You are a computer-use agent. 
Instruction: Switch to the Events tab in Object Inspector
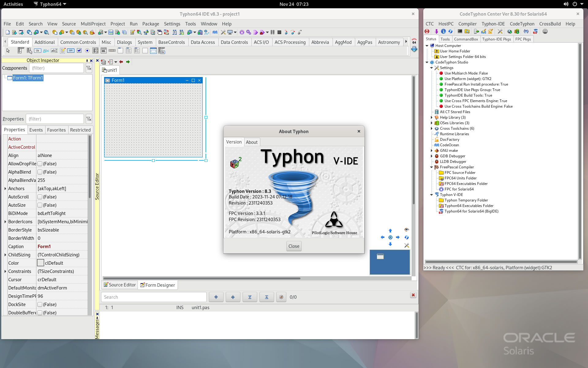36,130
